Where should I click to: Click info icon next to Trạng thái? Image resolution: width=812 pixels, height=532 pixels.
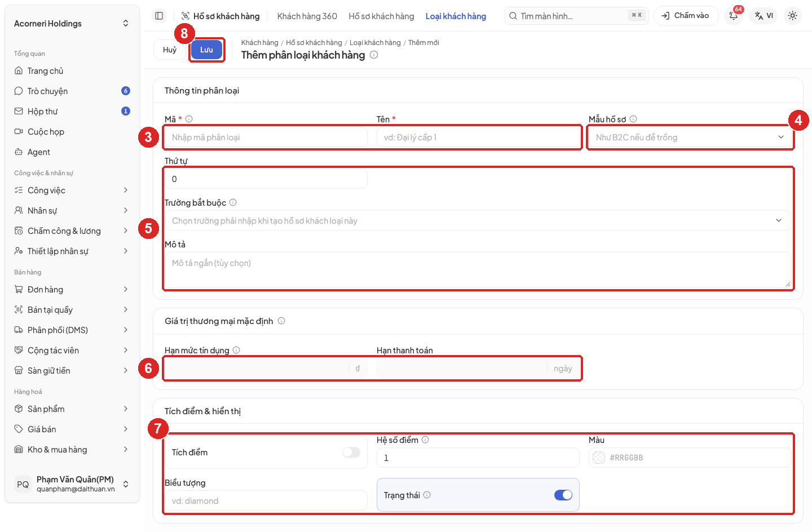(427, 495)
